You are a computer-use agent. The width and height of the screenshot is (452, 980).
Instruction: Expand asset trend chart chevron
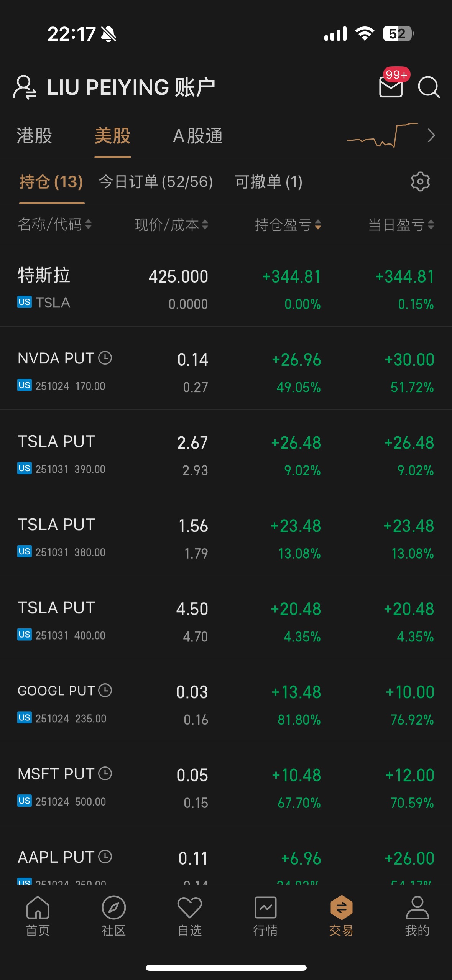[x=431, y=135]
